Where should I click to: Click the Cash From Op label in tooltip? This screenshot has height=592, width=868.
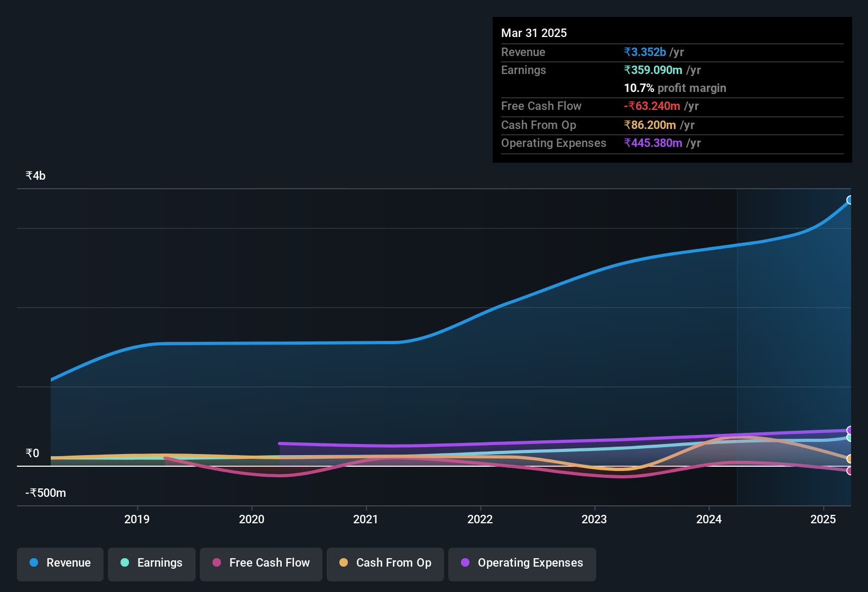539,125
